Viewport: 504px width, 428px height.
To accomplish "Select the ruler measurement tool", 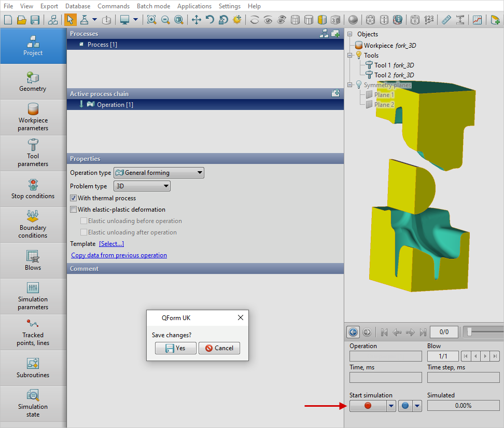I will click(446, 20).
